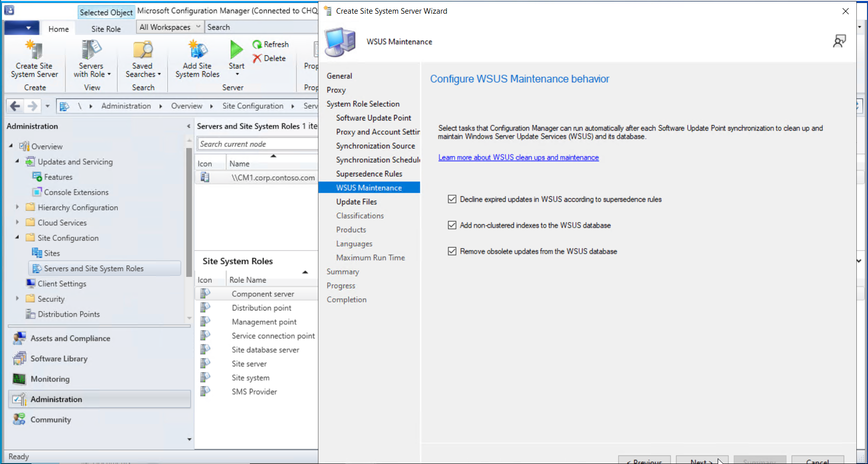
Task: Open the Software Library workspace icon
Action: tap(19, 359)
